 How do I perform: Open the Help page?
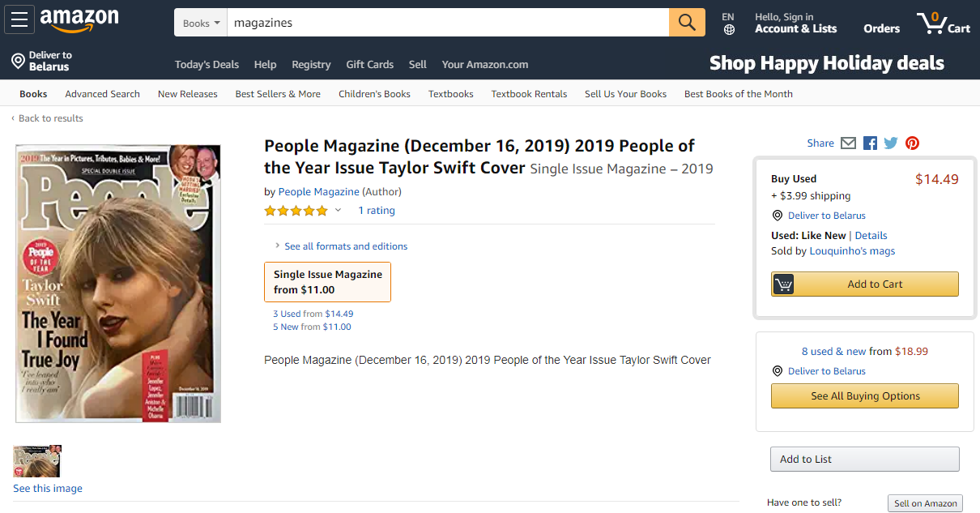click(x=265, y=65)
